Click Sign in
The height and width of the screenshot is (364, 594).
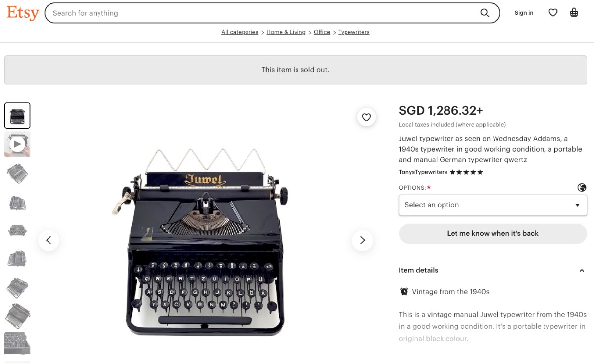[524, 13]
